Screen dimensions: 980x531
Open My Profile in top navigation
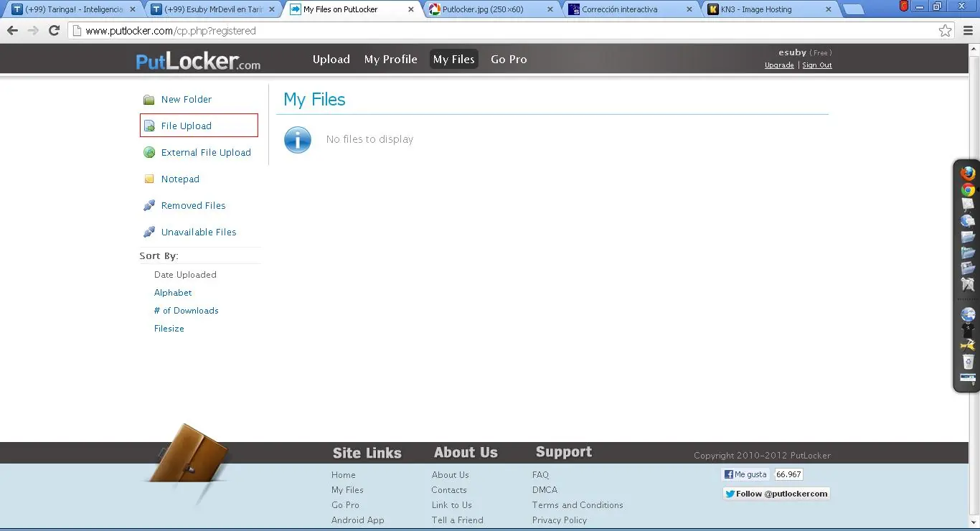tap(391, 60)
